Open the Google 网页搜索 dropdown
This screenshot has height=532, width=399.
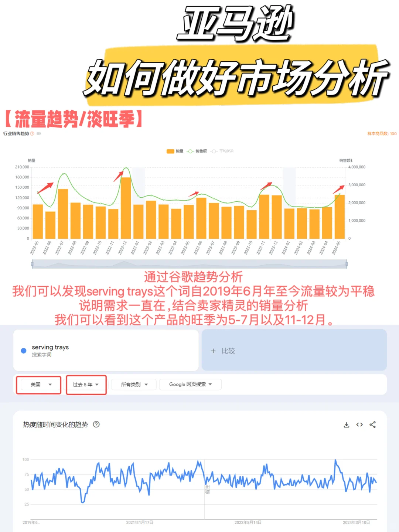[x=190, y=385]
